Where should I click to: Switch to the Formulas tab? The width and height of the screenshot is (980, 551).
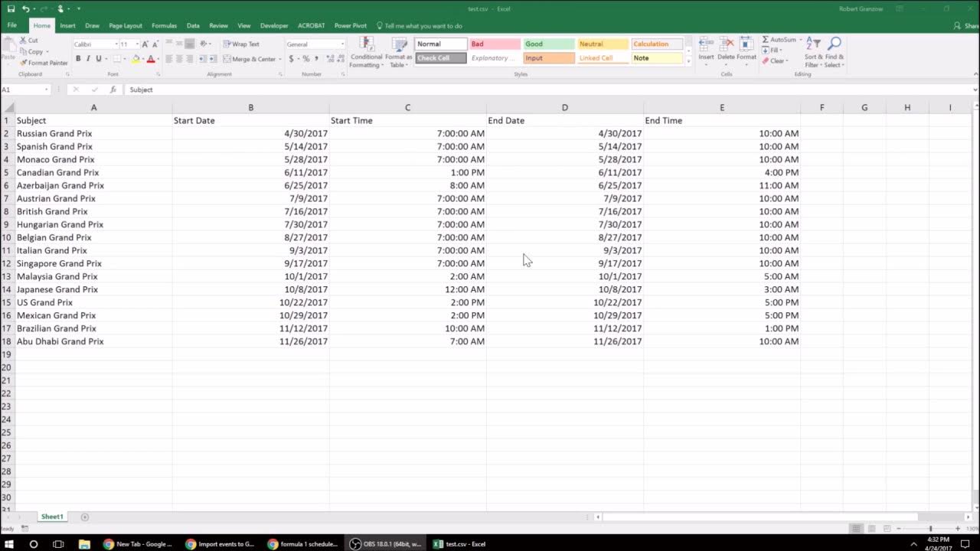coord(164,26)
